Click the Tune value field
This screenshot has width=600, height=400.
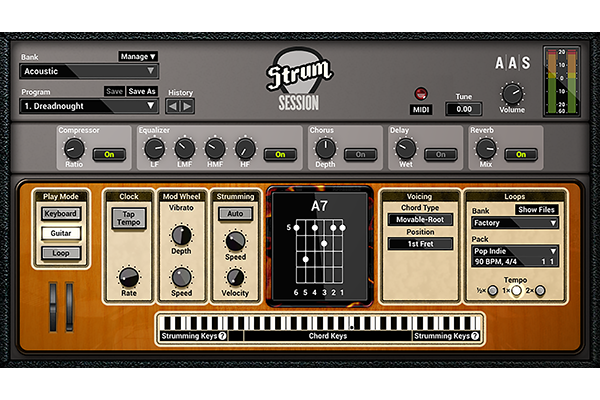click(x=463, y=109)
